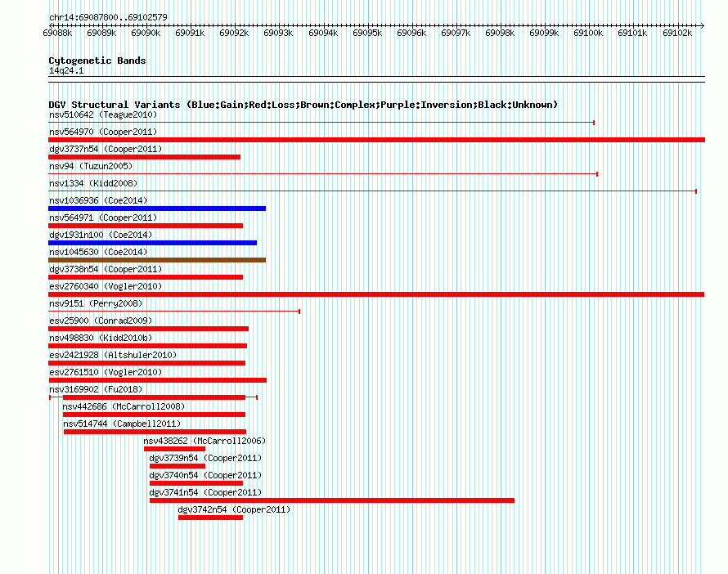Click esv25900 (Conrad2009) label

click(101, 321)
